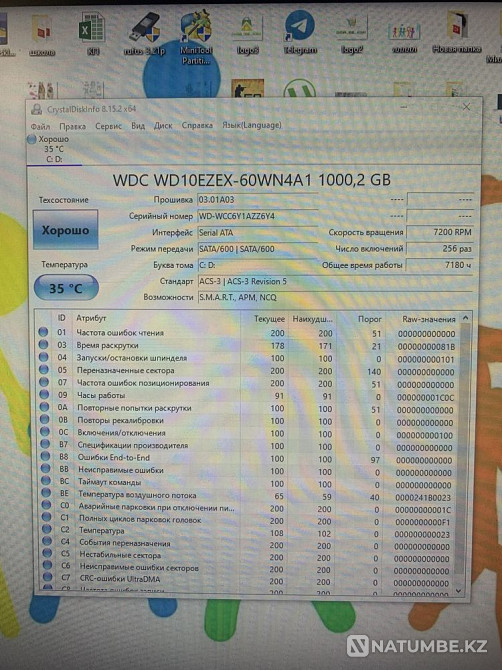Screen dimensions: 502x670
Task: Open the rufus desktop icon
Action: click(144, 32)
